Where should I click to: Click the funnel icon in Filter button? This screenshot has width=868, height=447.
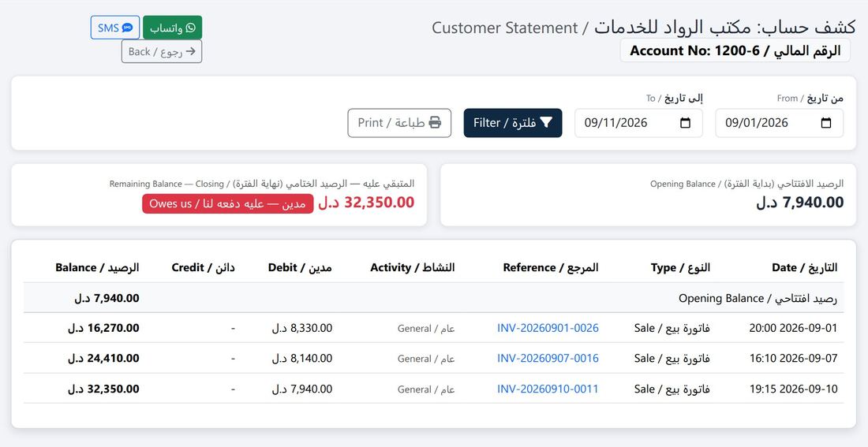pos(546,123)
